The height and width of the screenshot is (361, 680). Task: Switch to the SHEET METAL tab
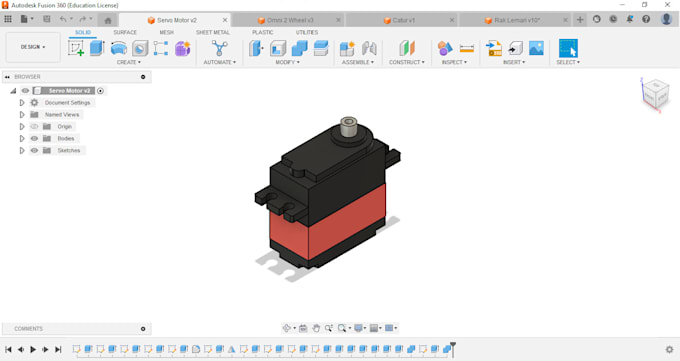[212, 33]
